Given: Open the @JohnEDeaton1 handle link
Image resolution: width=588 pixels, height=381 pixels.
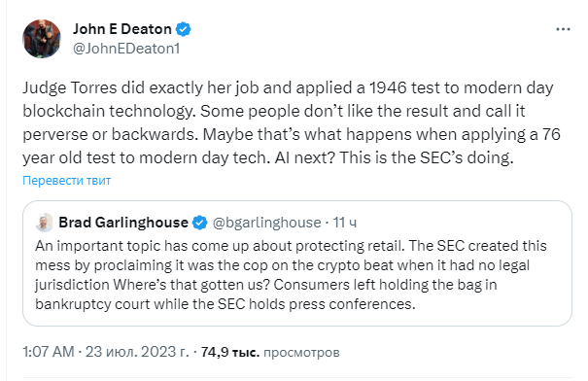Looking at the screenshot, I should pyautogui.click(x=126, y=49).
